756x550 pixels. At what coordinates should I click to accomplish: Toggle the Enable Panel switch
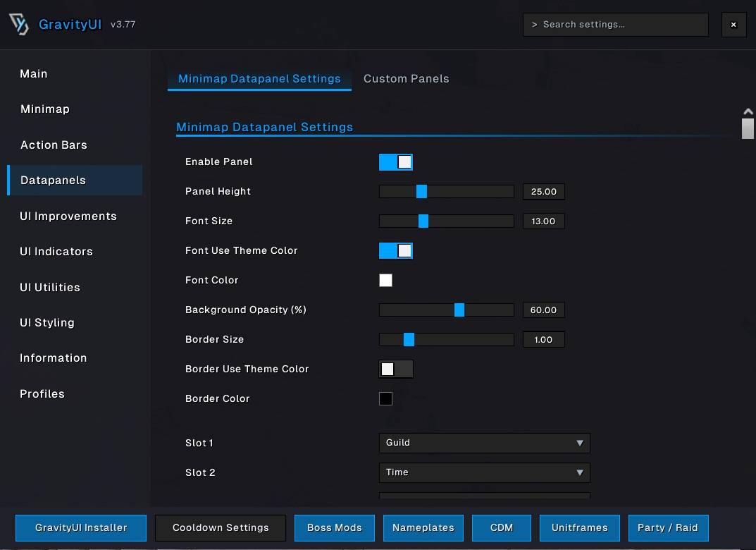(396, 162)
